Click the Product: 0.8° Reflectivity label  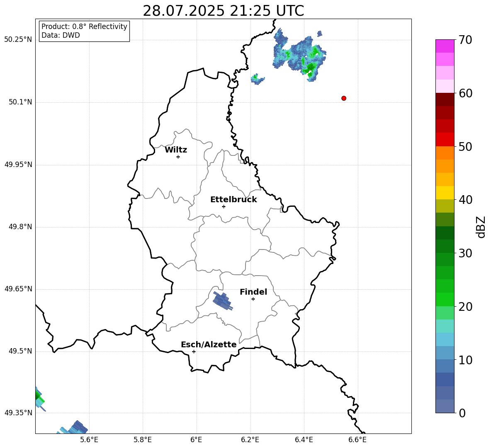[84, 26]
